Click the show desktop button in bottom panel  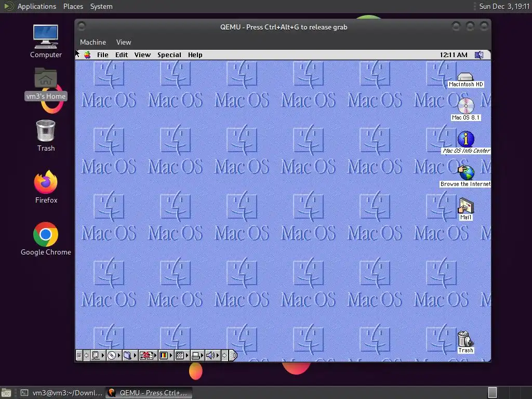point(6,393)
